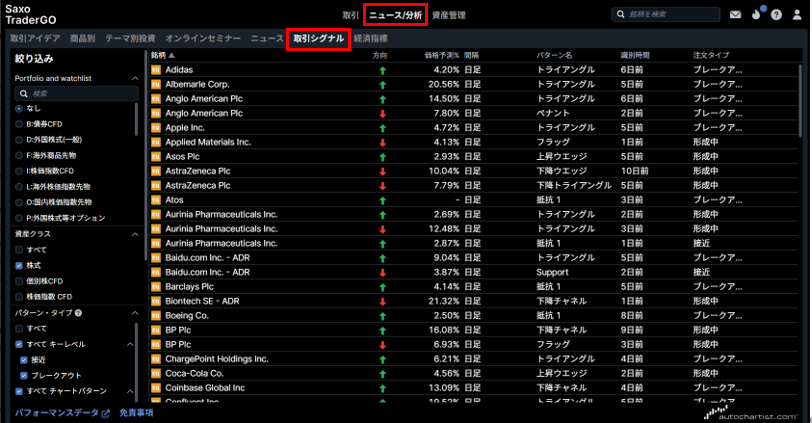This screenshot has height=423, width=812.
Task: Click the EQ icon beside Apple Inc.
Action: click(155, 128)
